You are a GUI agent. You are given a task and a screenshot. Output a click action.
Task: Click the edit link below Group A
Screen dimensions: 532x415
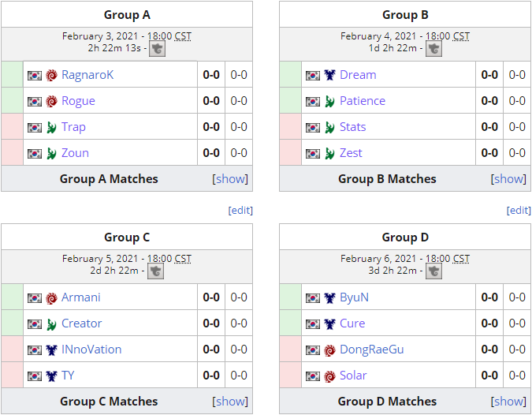pyautogui.click(x=240, y=210)
